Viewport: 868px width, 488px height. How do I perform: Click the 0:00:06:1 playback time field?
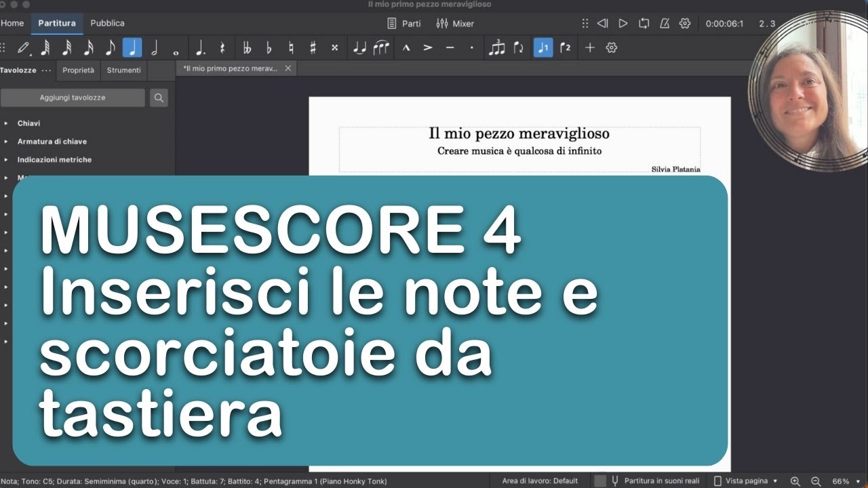point(724,24)
